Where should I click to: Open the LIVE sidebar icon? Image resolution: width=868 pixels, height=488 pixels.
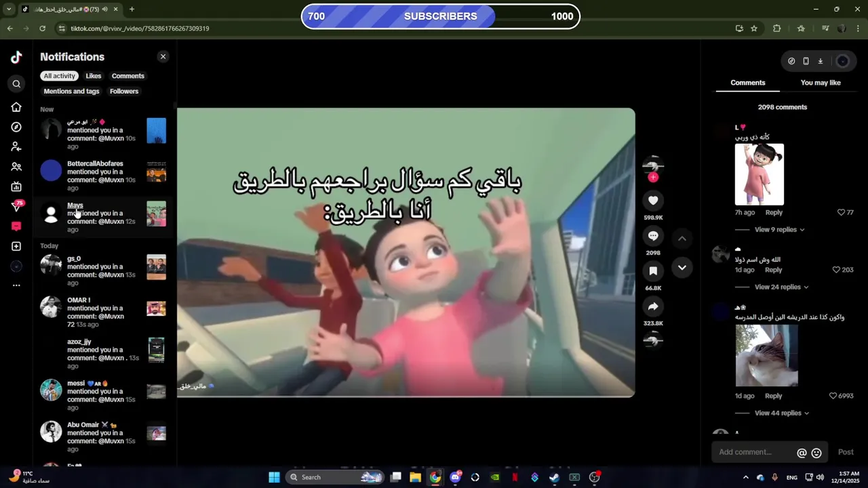(x=16, y=186)
